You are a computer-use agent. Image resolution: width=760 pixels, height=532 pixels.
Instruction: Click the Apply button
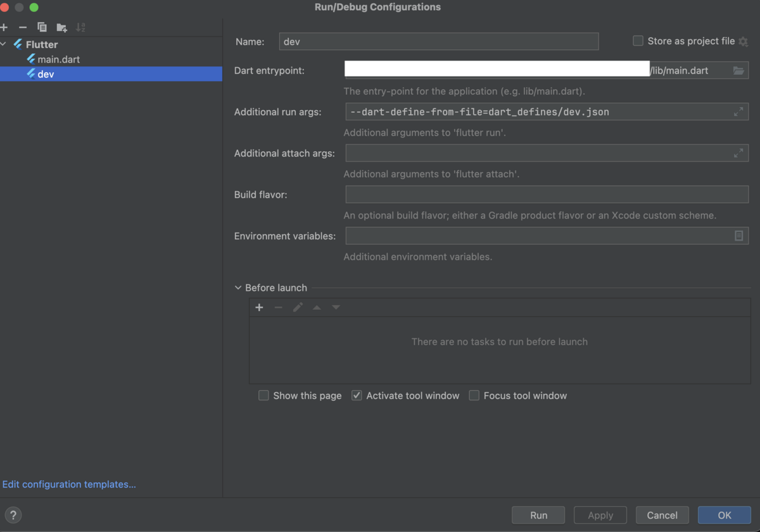click(x=600, y=515)
